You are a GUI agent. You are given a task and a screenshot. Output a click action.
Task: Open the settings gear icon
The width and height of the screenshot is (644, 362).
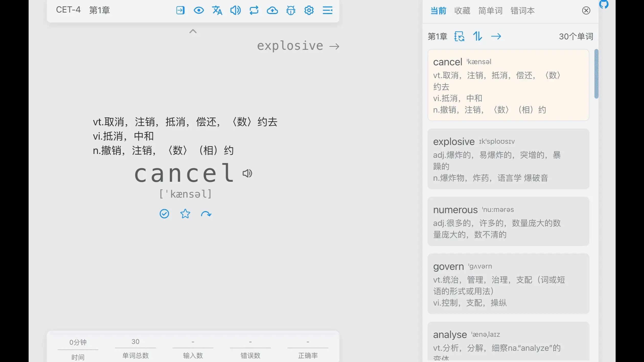tap(309, 10)
